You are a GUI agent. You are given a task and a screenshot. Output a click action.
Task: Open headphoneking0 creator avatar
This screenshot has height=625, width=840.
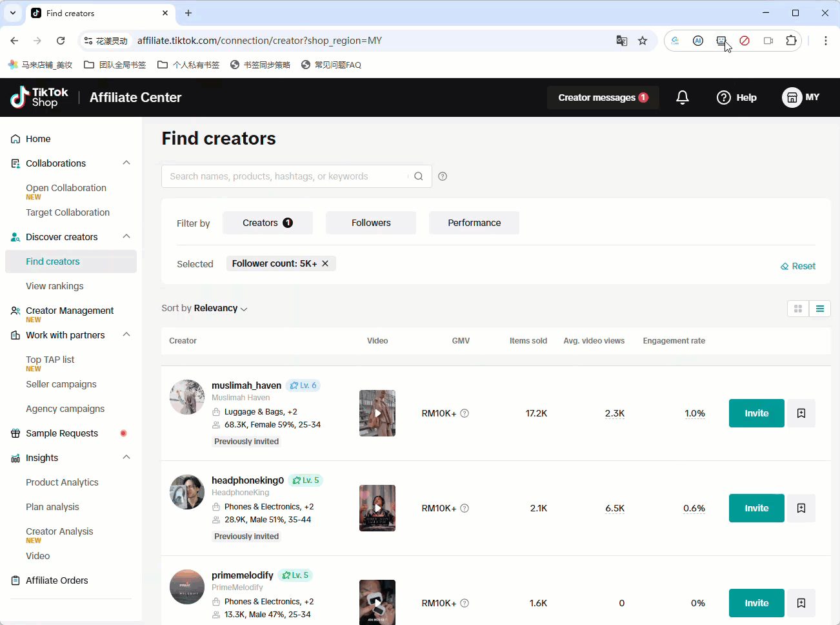click(187, 492)
